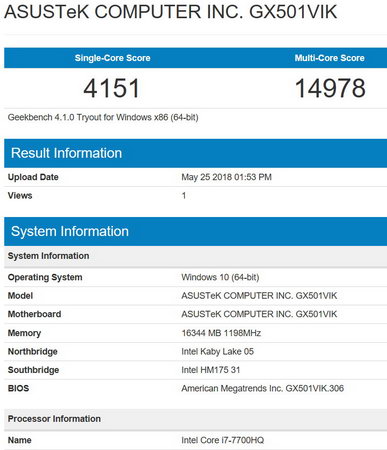Click the Processor Information subheader
The height and width of the screenshot is (450, 387).
tap(195, 419)
